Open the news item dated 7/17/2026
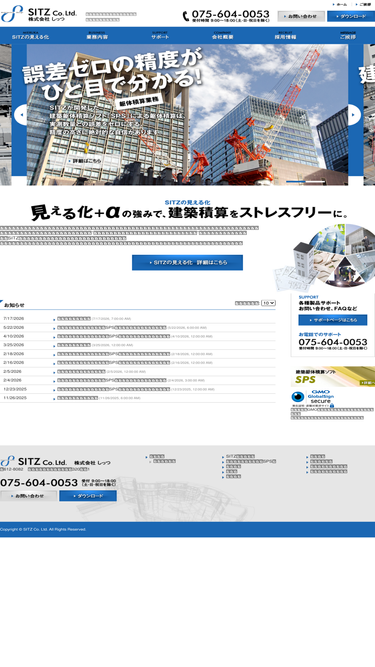This screenshot has width=375, height=667. [74, 319]
